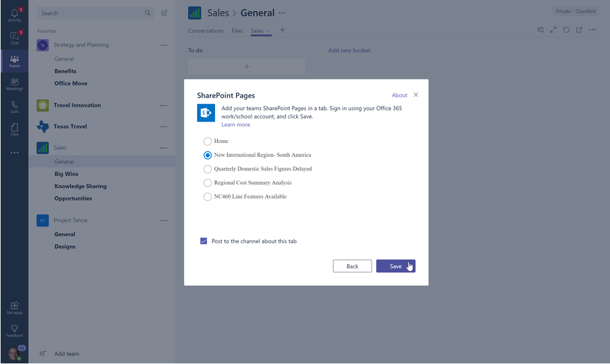This screenshot has height=364, width=610.
Task: Open the Activity bell icon
Action: tap(15, 15)
